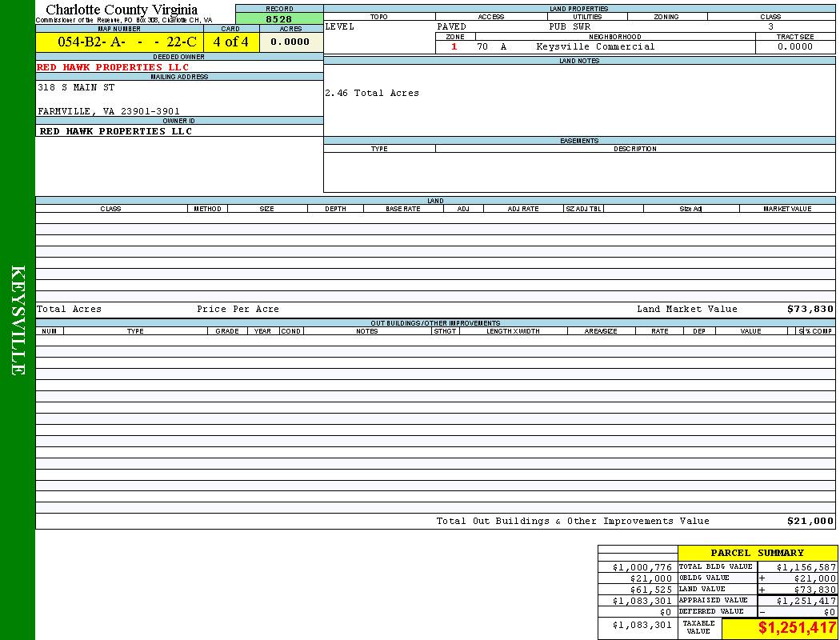Click the card indicator '4 of 4'
Screen dimensions: 840x640
(x=231, y=42)
